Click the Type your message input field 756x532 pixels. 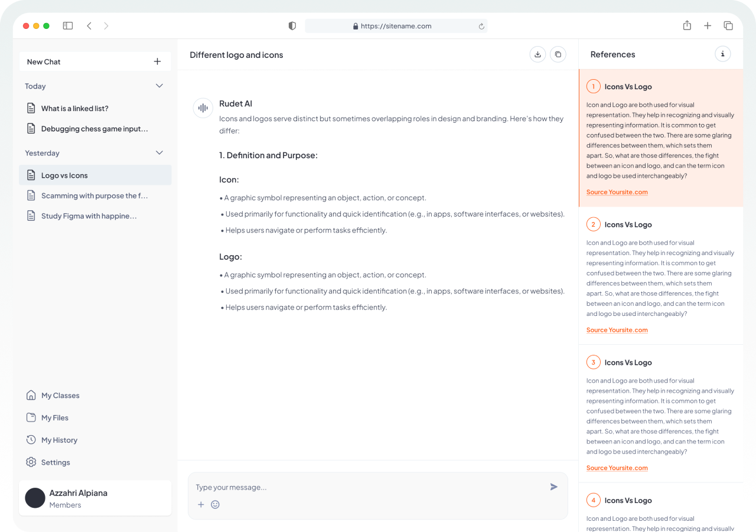(366, 487)
